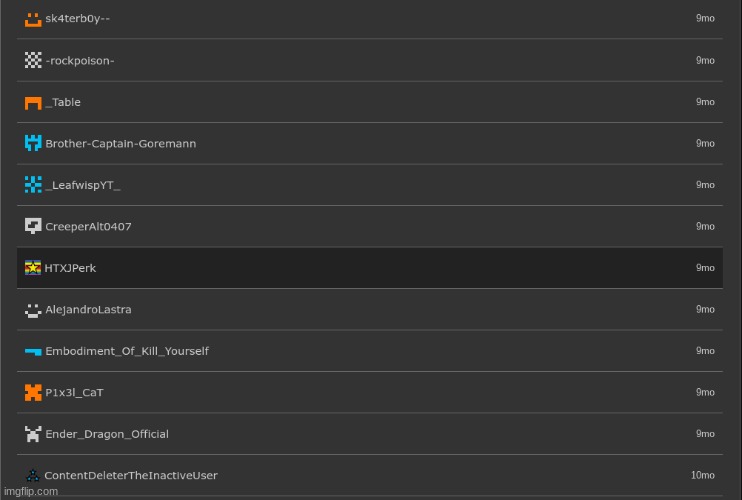Image resolution: width=742 pixels, height=500 pixels.
Task: Click _LeafwispYT_ blue pixel avatar icon
Action: [x=33, y=185]
